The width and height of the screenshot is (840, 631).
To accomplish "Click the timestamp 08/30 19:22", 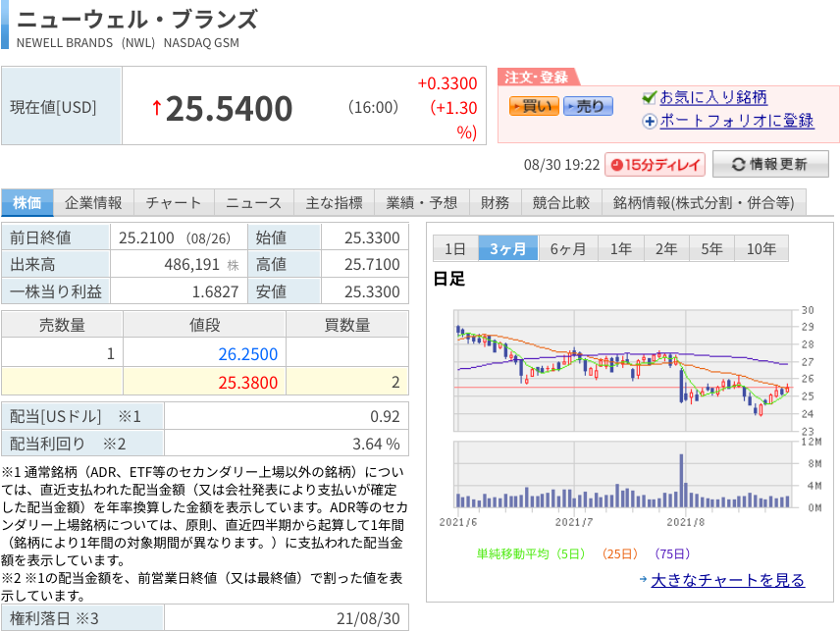I will pos(561,165).
